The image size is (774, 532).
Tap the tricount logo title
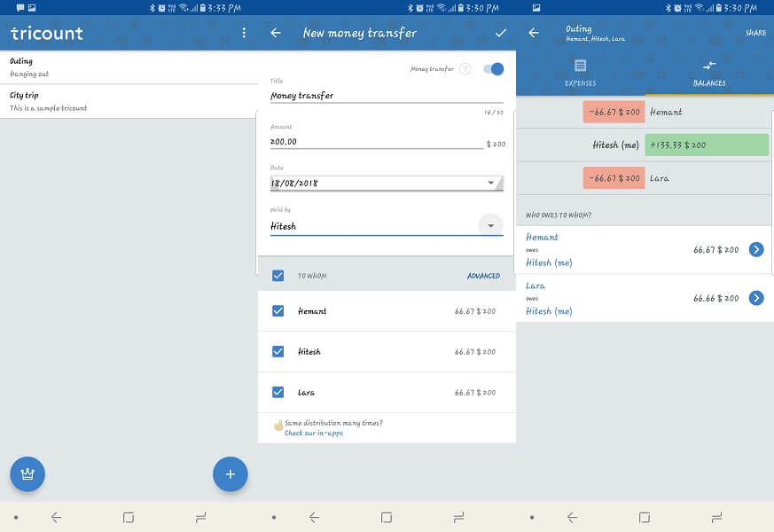[x=47, y=33]
